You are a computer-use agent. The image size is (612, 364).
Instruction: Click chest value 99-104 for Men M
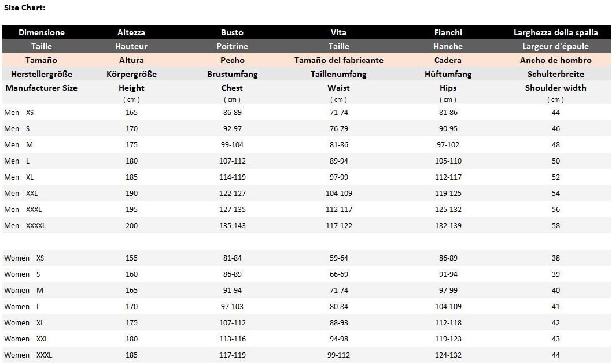pos(232,145)
